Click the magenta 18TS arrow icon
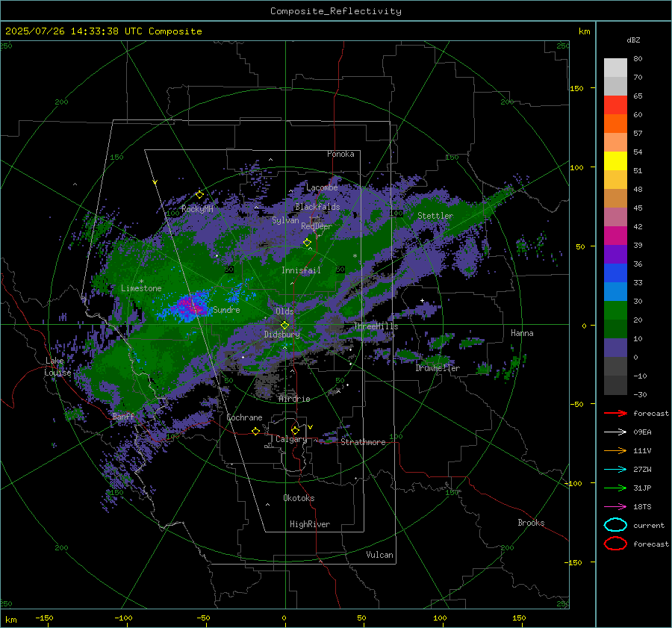Viewport: 672px width, 628px height. tap(615, 507)
